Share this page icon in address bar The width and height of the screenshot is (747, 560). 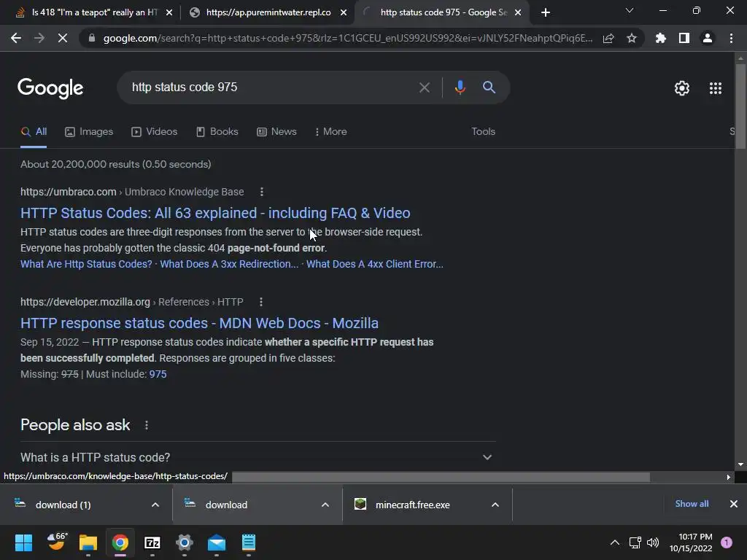point(608,38)
